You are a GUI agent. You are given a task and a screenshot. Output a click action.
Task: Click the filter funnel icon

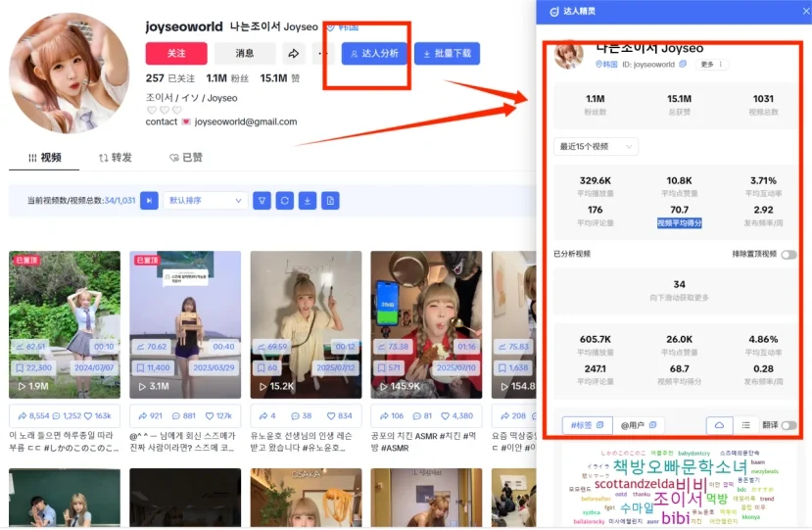tap(263, 201)
